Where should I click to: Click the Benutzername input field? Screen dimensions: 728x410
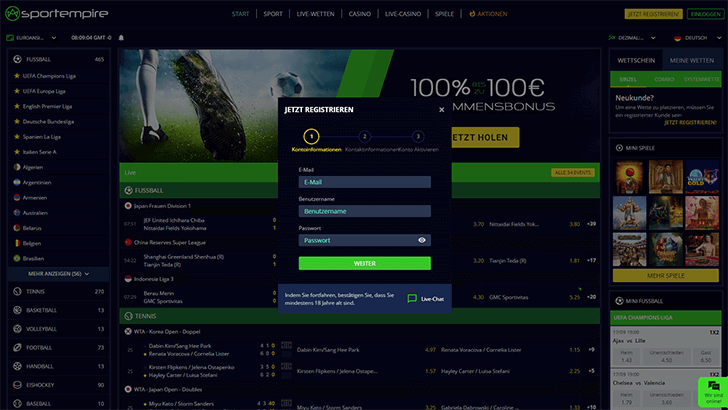point(364,211)
